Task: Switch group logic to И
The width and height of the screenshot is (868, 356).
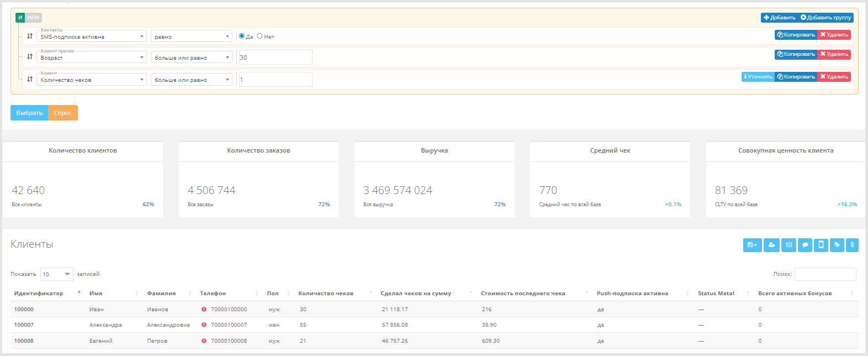Action: click(x=20, y=18)
